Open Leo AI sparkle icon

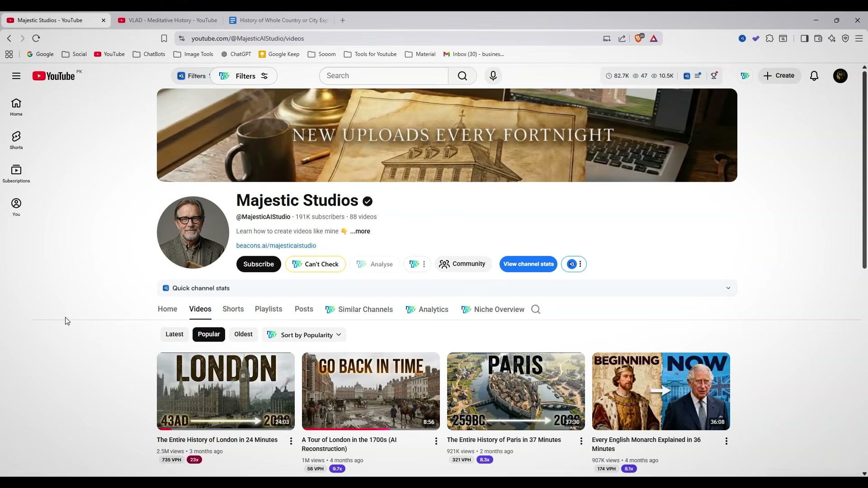pos(832,38)
